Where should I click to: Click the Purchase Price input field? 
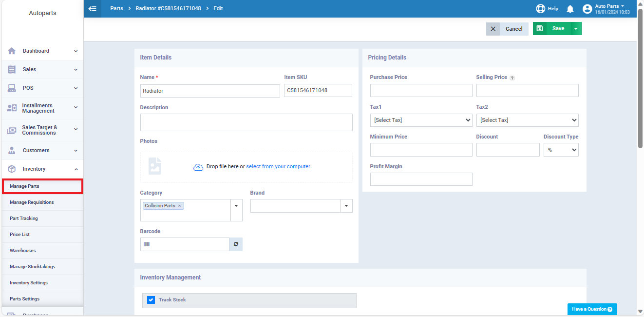click(421, 90)
